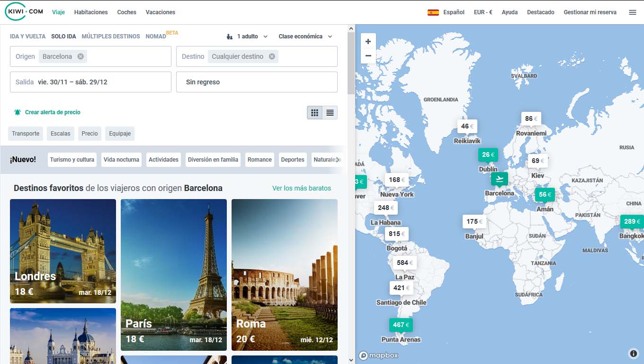Viewport: 644px width, 364px height.
Task: Open map info icon
Action: pos(633,353)
